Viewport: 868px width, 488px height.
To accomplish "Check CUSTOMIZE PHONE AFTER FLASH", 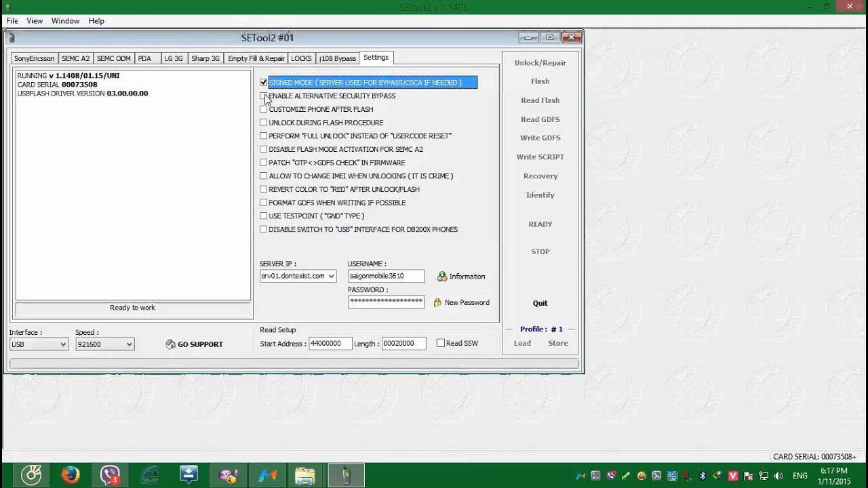I will tap(264, 109).
